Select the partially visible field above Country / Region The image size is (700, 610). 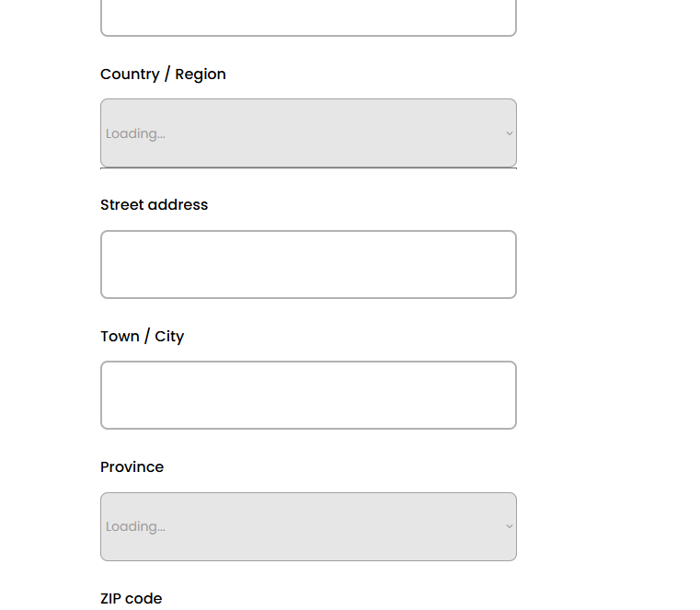pyautogui.click(x=308, y=18)
